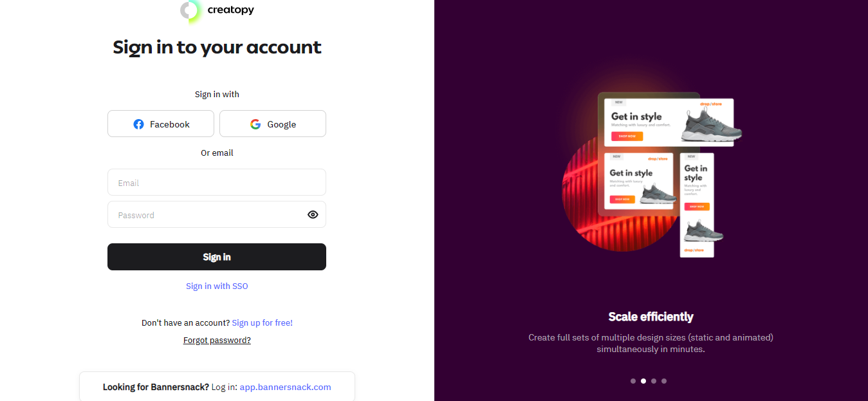Click the Creatopy wordmark text
Image resolution: width=868 pixels, height=401 pixels.
pyautogui.click(x=231, y=10)
